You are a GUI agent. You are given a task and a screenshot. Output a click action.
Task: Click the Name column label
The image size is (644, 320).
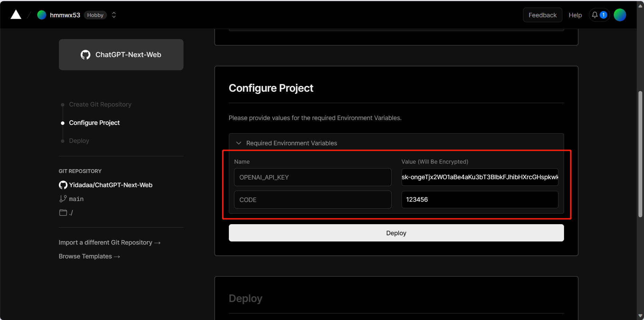(242, 162)
